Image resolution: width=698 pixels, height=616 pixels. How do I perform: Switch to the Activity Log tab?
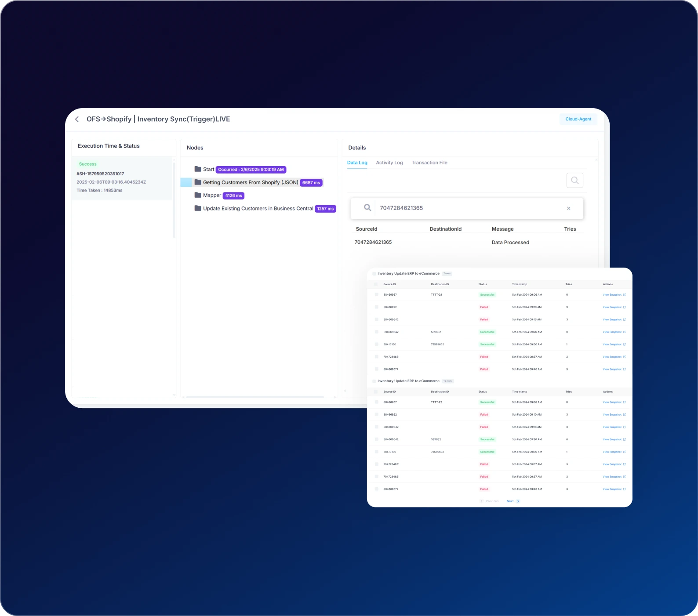pos(389,163)
